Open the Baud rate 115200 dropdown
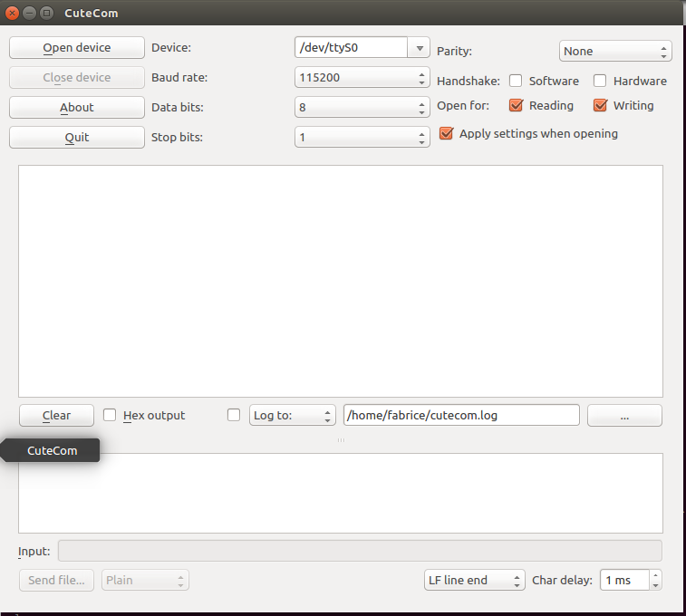686x616 pixels. [362, 78]
